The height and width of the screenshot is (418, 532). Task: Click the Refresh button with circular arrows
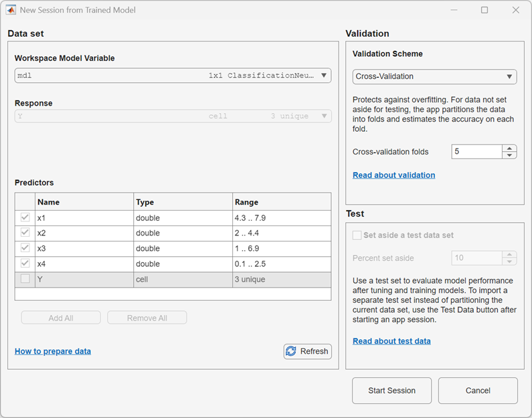pyautogui.click(x=307, y=351)
